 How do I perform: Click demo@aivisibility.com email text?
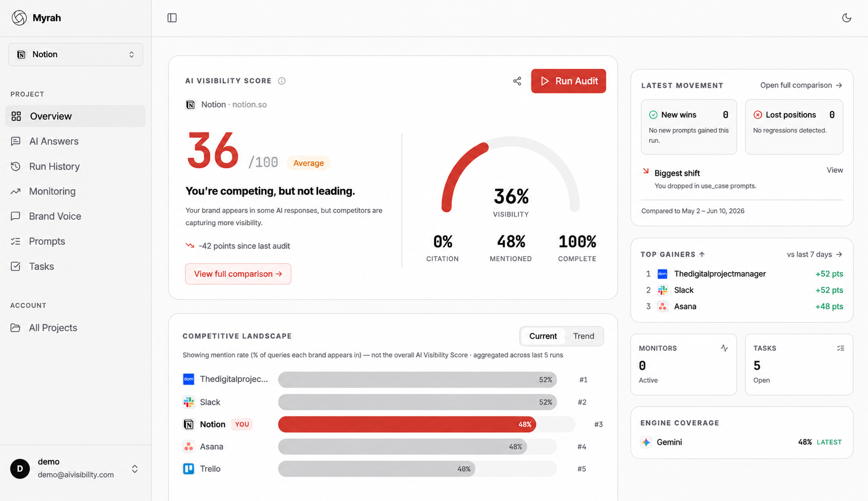(x=76, y=475)
